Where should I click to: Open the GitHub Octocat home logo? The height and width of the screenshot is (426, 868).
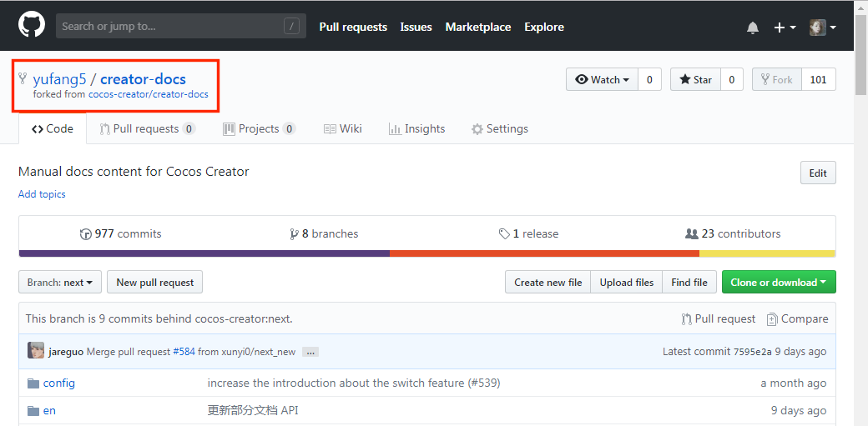32,26
